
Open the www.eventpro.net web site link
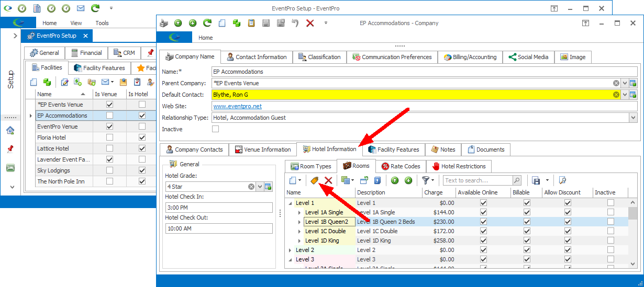(x=237, y=106)
